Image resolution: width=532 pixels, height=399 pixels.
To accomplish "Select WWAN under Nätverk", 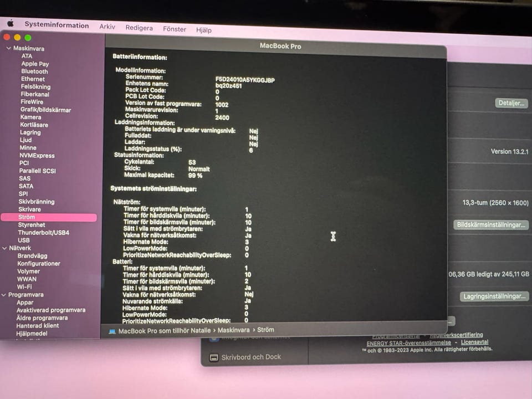I will [27, 279].
